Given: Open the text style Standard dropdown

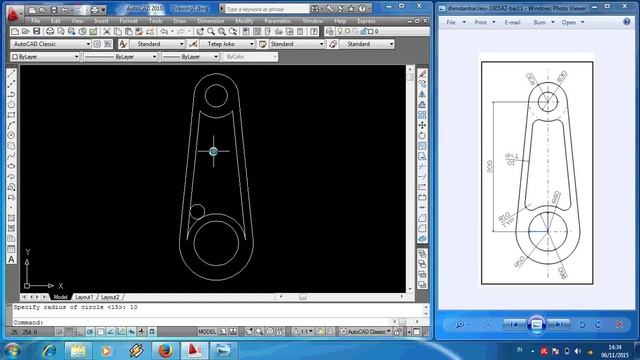Looking at the screenshot, I should [x=158, y=44].
